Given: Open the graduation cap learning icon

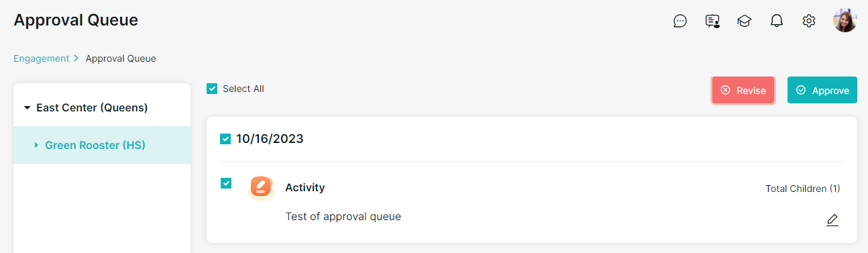Looking at the screenshot, I should (744, 21).
